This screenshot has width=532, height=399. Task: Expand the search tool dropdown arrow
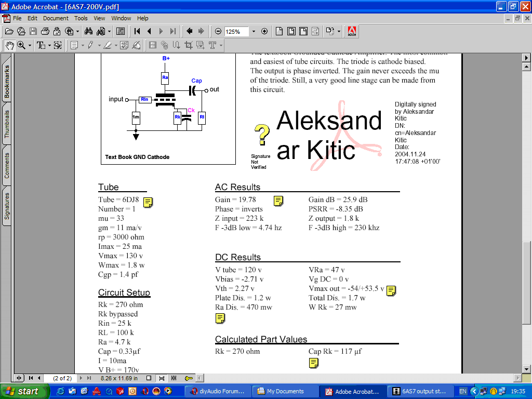109,32
